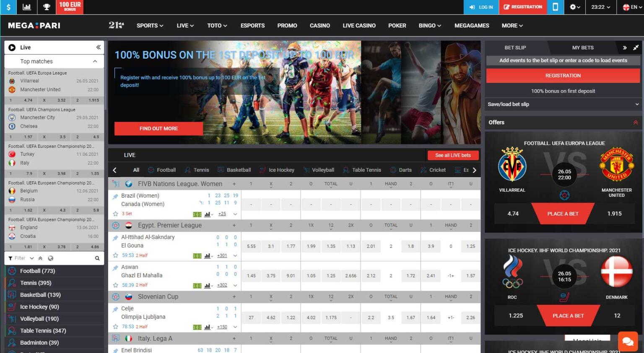644x353 pixels.
Task: Open the BINGO dropdown menu
Action: click(x=430, y=26)
